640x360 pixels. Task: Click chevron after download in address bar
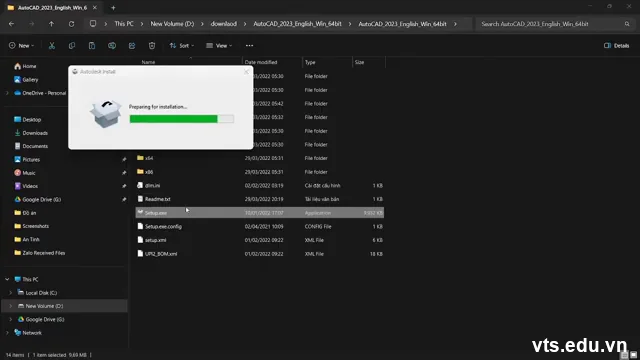(x=245, y=24)
